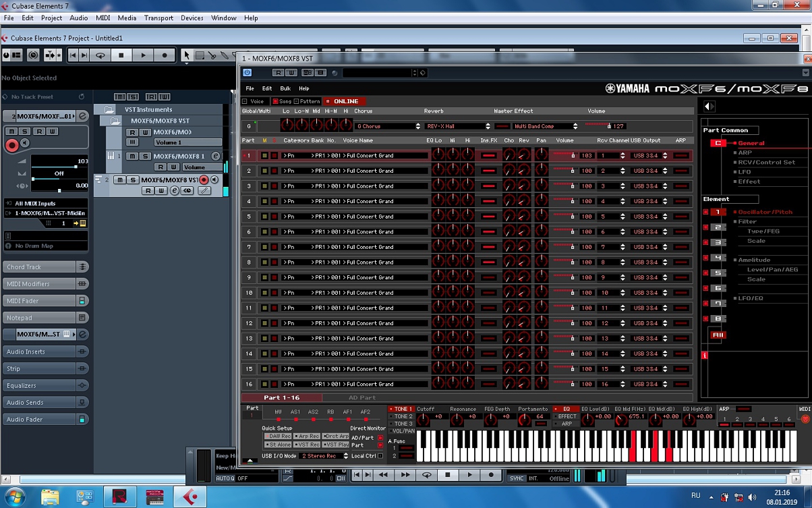Switch to the Part 1-16 tab
This screenshot has width=812, height=508.
(281, 398)
